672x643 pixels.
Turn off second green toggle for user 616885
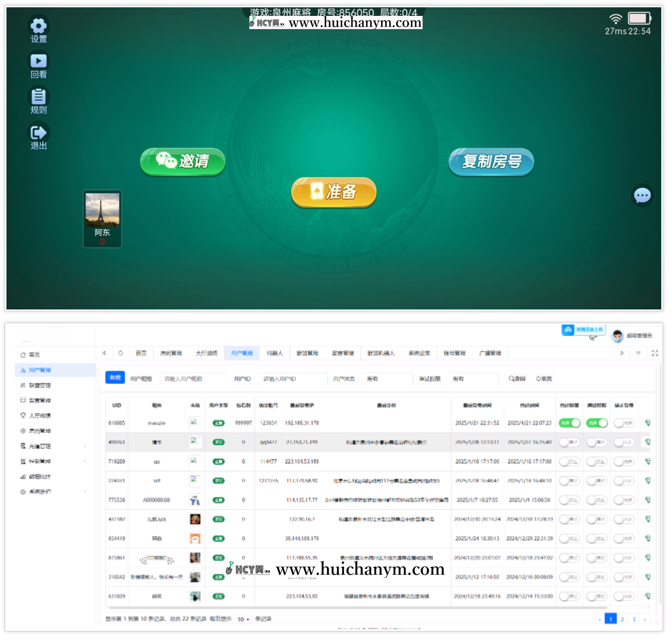pyautogui.click(x=597, y=423)
